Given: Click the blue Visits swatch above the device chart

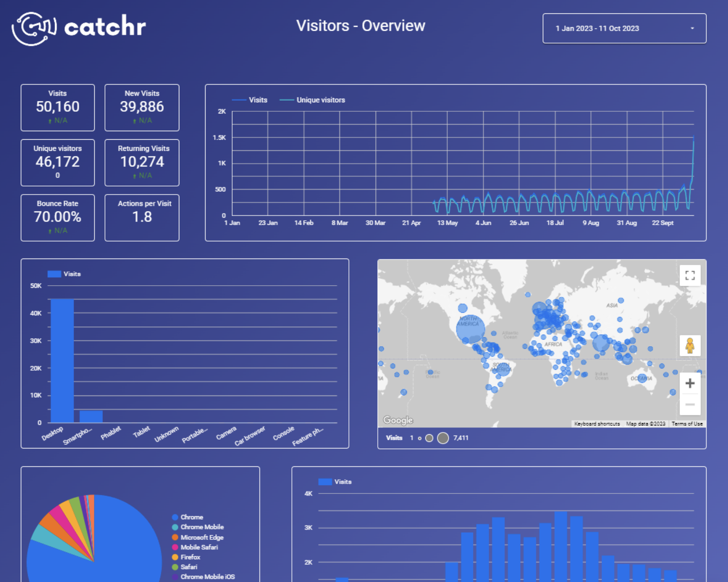Looking at the screenshot, I should 54,274.
